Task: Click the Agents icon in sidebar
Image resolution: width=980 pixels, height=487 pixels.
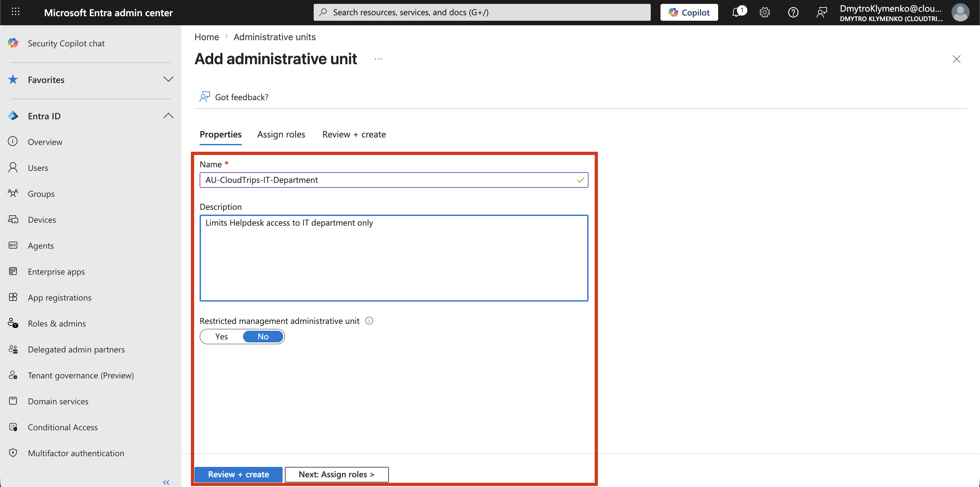Action: (x=13, y=245)
